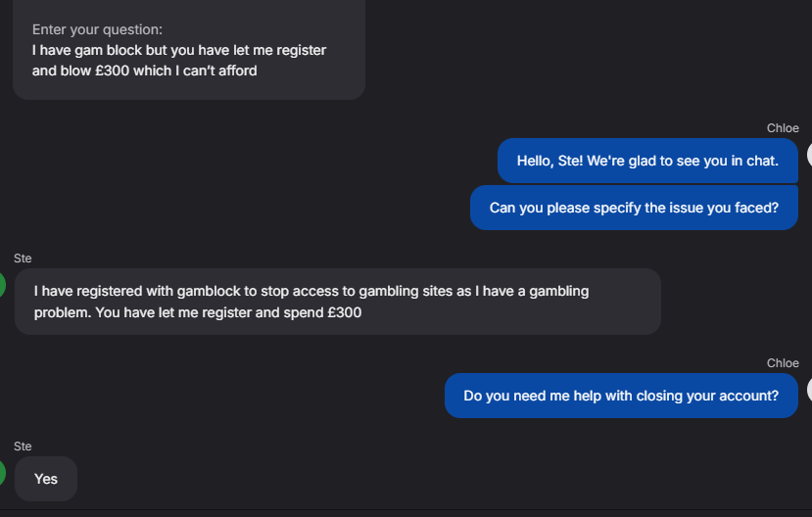Click Chloe's avatar beside closing account message
The height and width of the screenshot is (517, 812).
click(x=809, y=390)
